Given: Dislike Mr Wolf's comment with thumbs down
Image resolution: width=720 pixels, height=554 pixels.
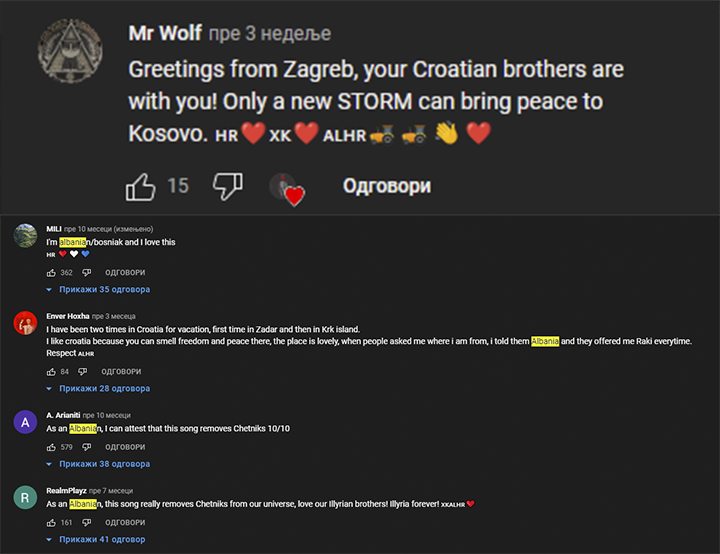Looking at the screenshot, I should coord(228,186).
